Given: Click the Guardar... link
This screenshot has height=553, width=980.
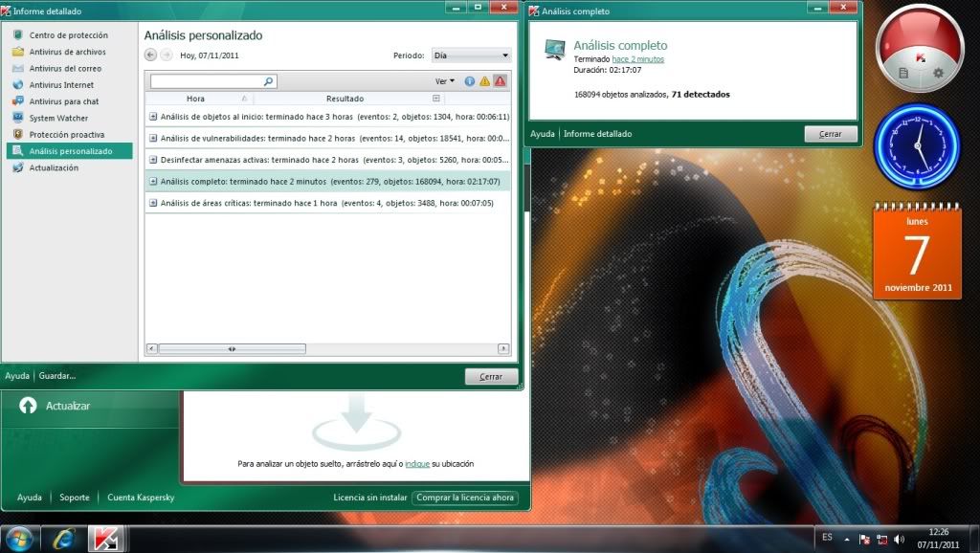Looking at the screenshot, I should [56, 376].
